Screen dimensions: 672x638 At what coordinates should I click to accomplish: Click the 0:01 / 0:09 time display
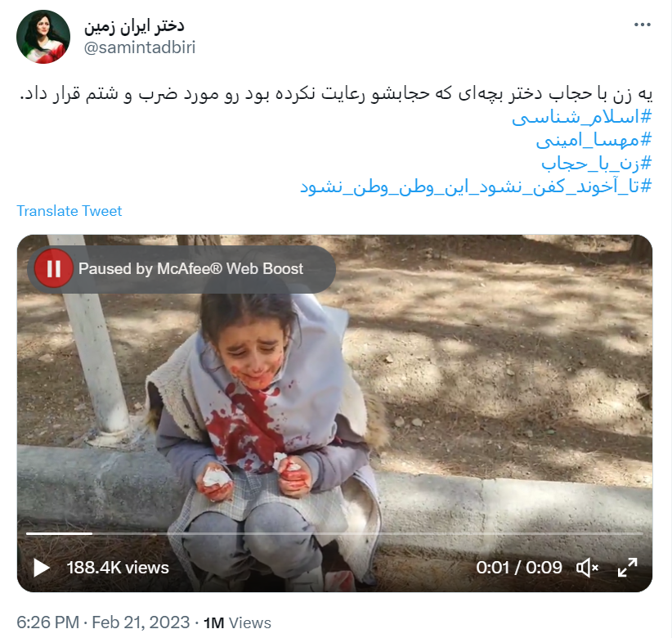(519, 568)
